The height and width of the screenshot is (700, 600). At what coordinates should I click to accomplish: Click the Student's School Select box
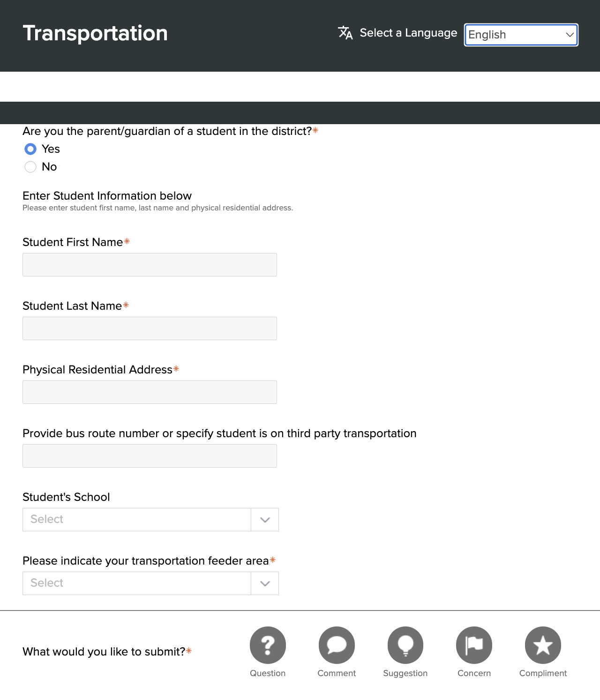pos(137,520)
